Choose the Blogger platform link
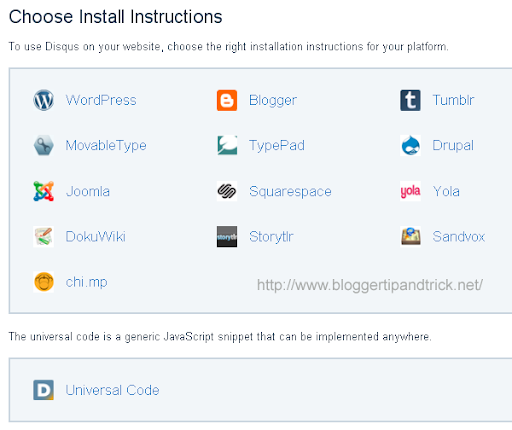512x430 pixels. (x=273, y=100)
